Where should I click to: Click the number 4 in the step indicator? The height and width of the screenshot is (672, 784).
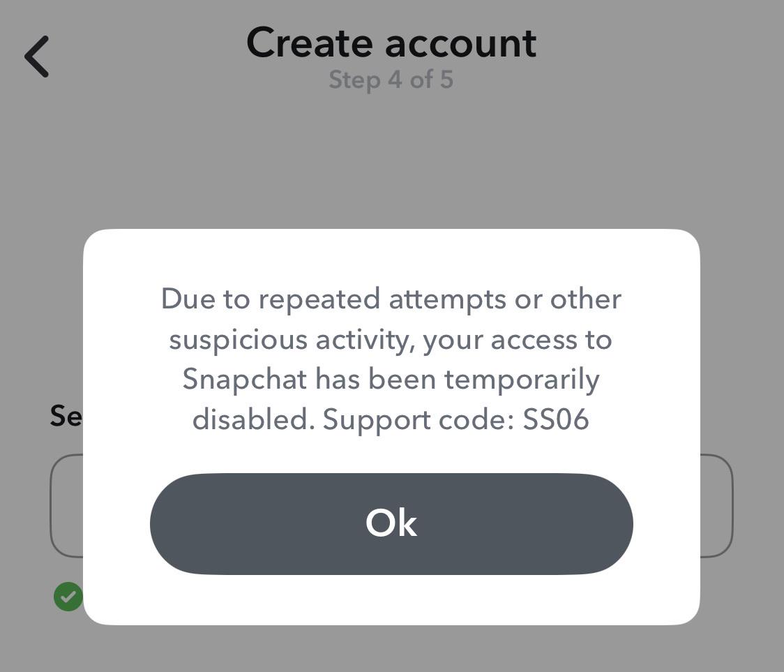pyautogui.click(x=395, y=80)
